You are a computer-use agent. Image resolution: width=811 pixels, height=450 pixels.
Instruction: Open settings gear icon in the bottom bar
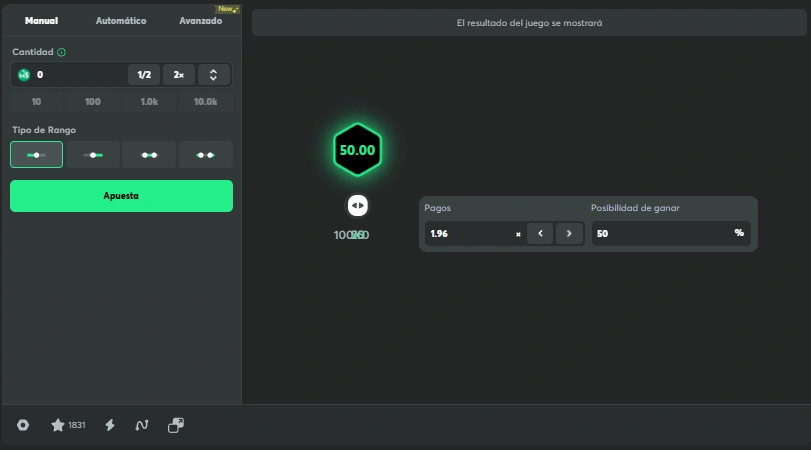click(23, 425)
